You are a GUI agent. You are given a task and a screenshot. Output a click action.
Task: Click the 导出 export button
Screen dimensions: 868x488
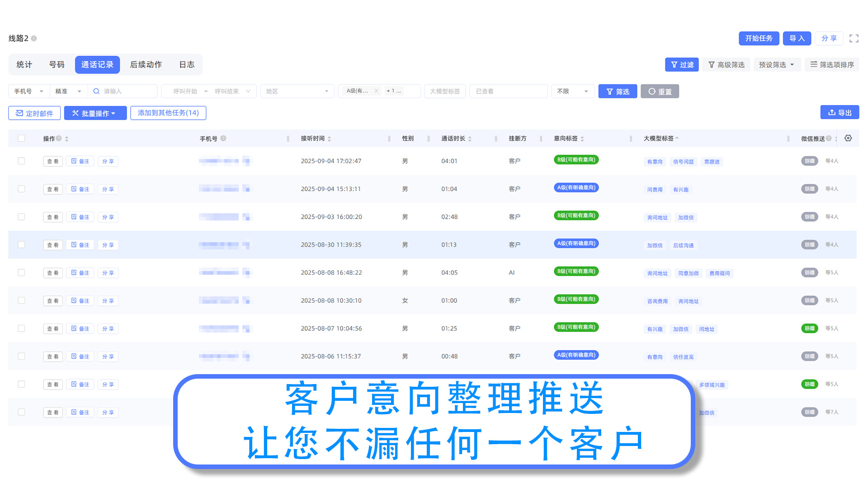[840, 113]
